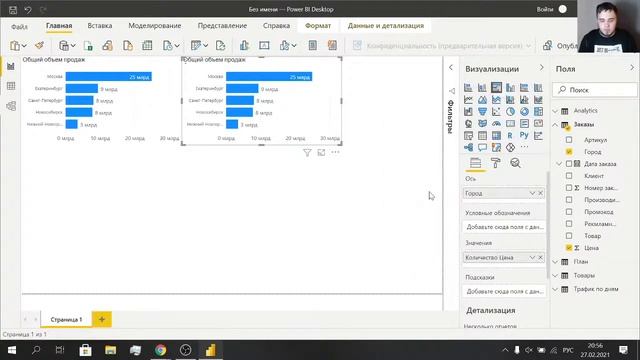
Task: Open the Format paint roller pane
Action: pyautogui.click(x=496, y=163)
